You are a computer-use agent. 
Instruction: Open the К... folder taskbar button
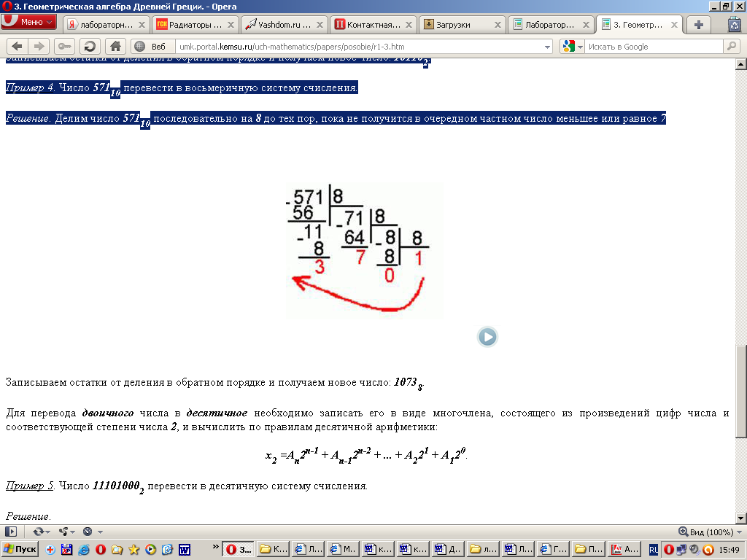(x=273, y=549)
